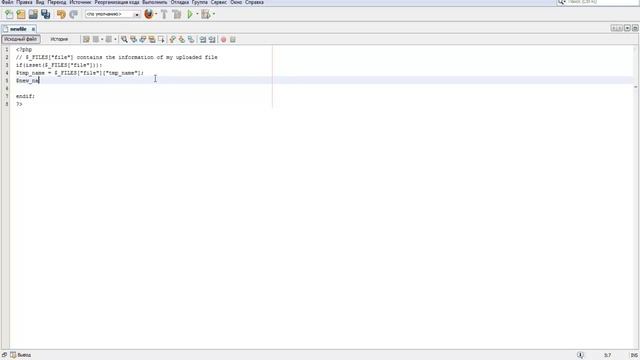Switch to История history view
Viewport: 640px width, 360px height.
tap(59, 39)
